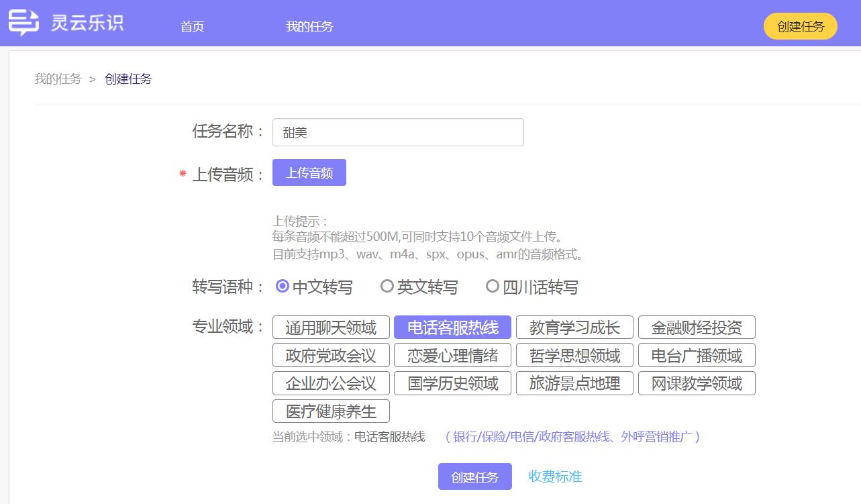The height and width of the screenshot is (504, 861).
Task: Go to 我的任务 in top navigation
Action: point(309,27)
